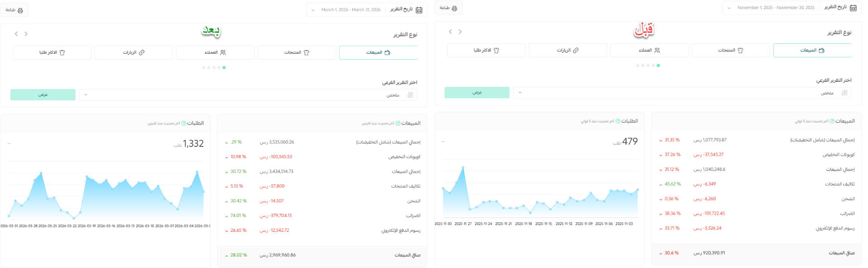868x268 pixels.
Task: Click the coupons value -100,545.53
Action: click(x=280, y=157)
